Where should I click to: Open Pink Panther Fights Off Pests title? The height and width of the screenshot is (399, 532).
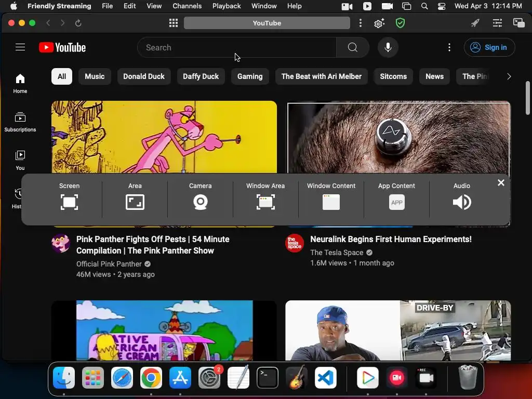(x=153, y=245)
